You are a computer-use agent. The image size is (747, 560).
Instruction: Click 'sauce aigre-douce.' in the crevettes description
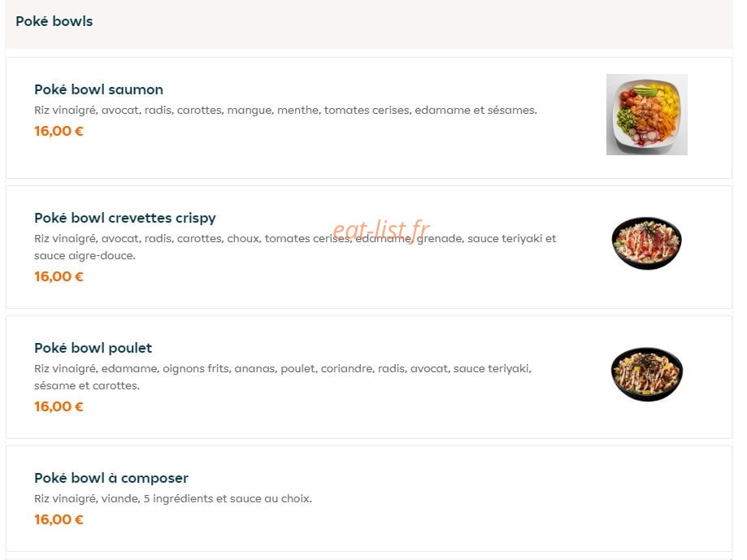point(85,256)
